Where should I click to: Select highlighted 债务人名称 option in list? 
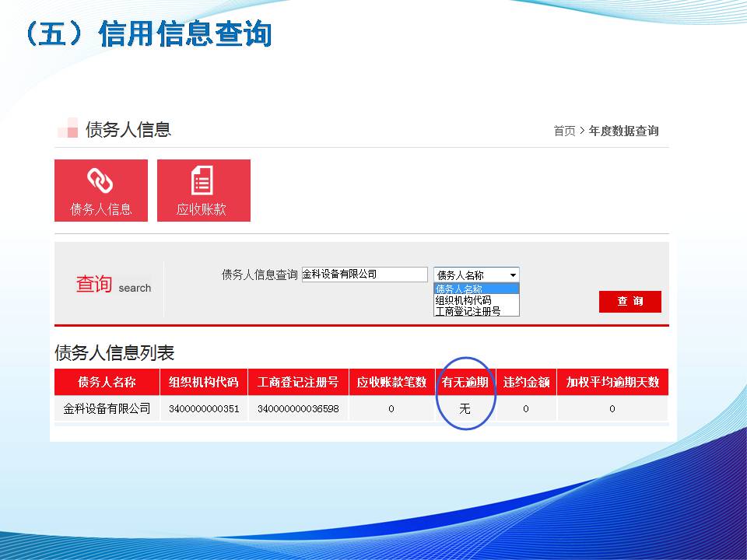459,289
